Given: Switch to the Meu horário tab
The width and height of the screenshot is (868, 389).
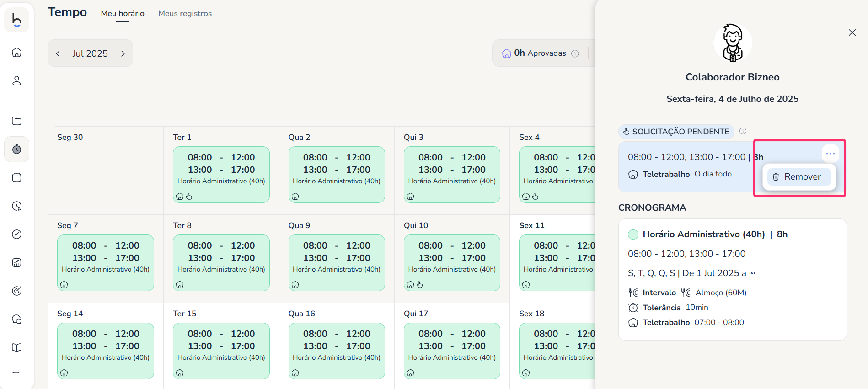Looking at the screenshot, I should (x=123, y=14).
